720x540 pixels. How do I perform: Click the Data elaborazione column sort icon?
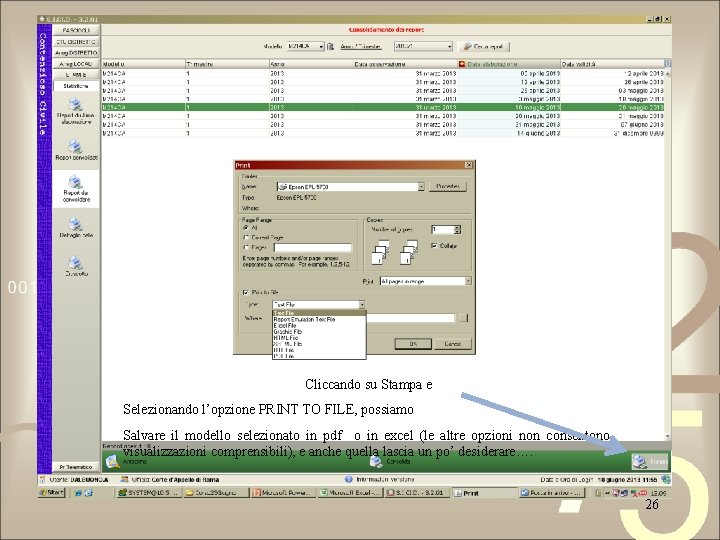point(462,64)
